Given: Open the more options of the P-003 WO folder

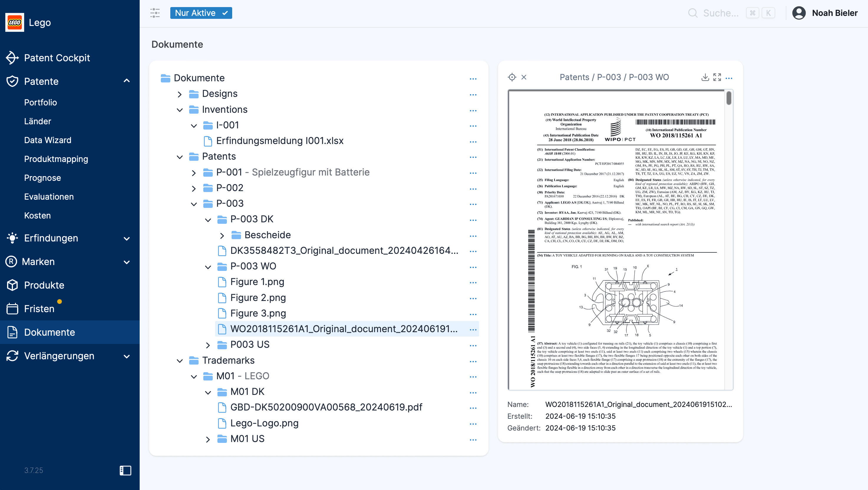Looking at the screenshot, I should (x=473, y=267).
